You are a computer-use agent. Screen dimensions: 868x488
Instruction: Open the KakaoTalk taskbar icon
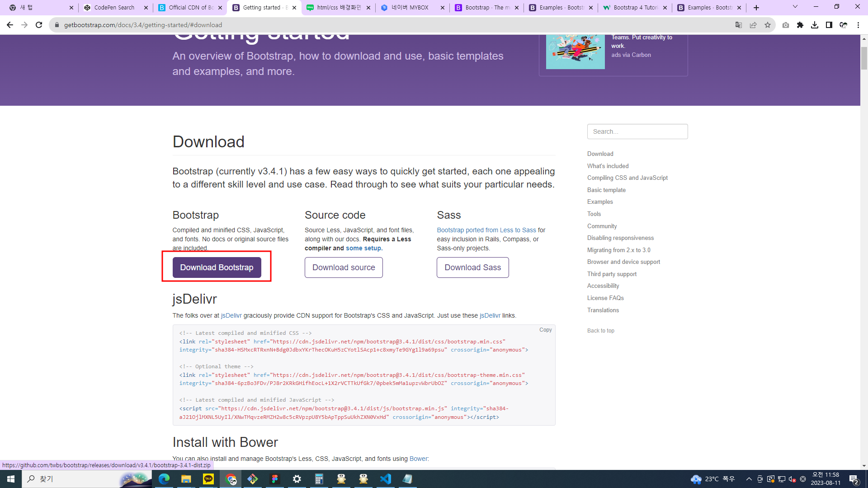(208, 479)
